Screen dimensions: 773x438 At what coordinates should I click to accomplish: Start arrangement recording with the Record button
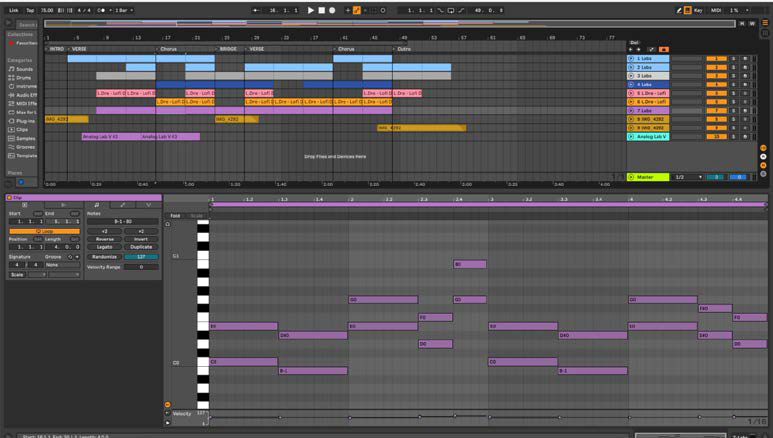pyautogui.click(x=332, y=10)
